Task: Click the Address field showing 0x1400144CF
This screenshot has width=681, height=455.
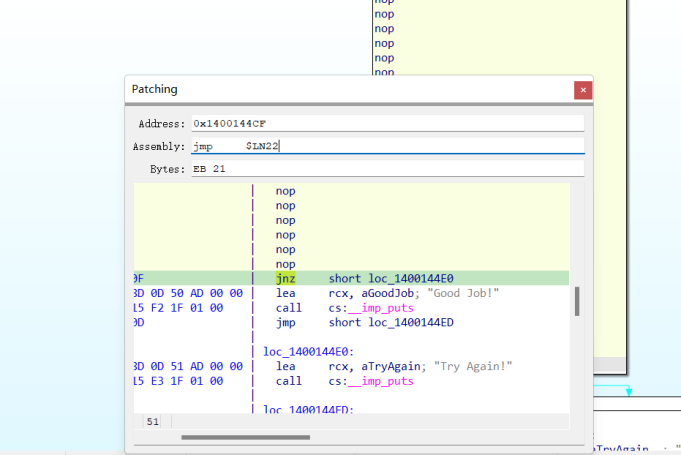Action: point(388,123)
